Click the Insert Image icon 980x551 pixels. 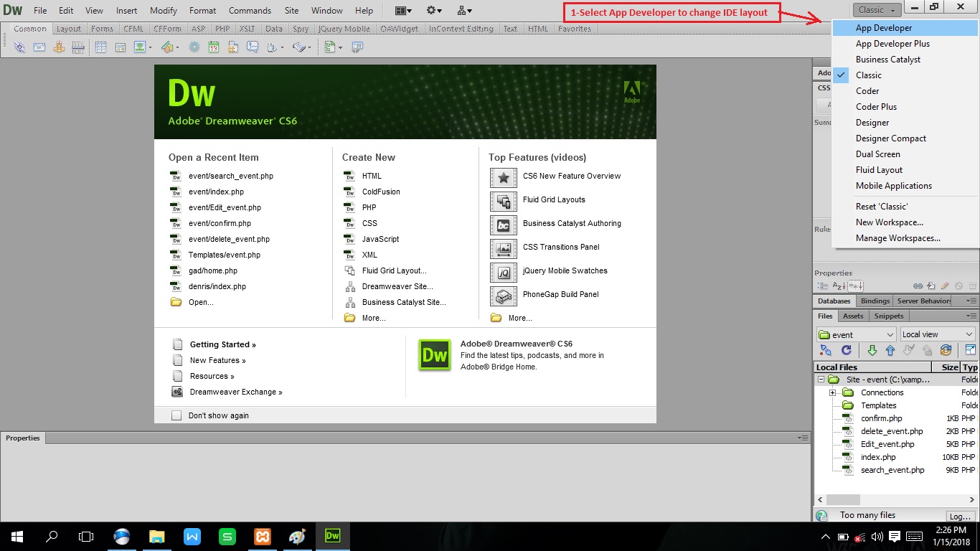[140, 47]
